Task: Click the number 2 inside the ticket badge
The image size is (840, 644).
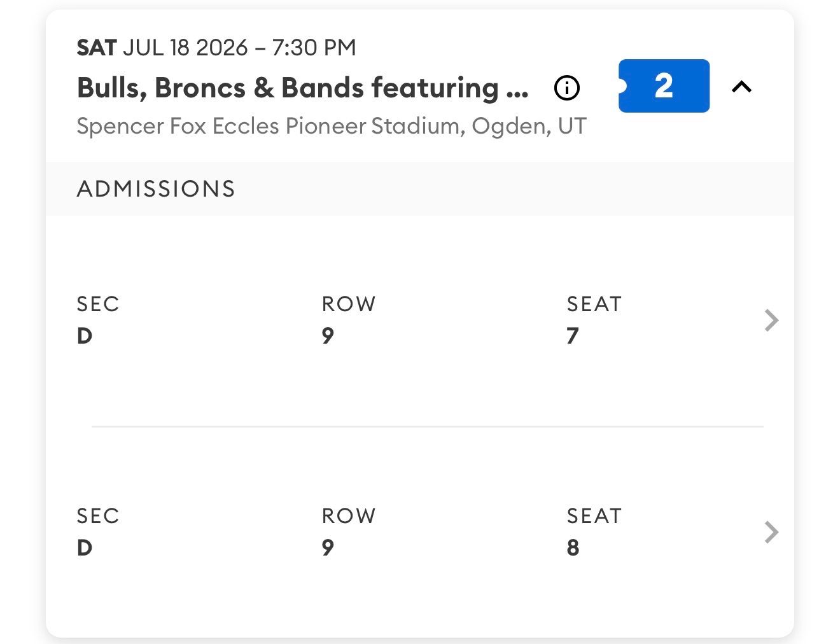Action: tap(664, 86)
